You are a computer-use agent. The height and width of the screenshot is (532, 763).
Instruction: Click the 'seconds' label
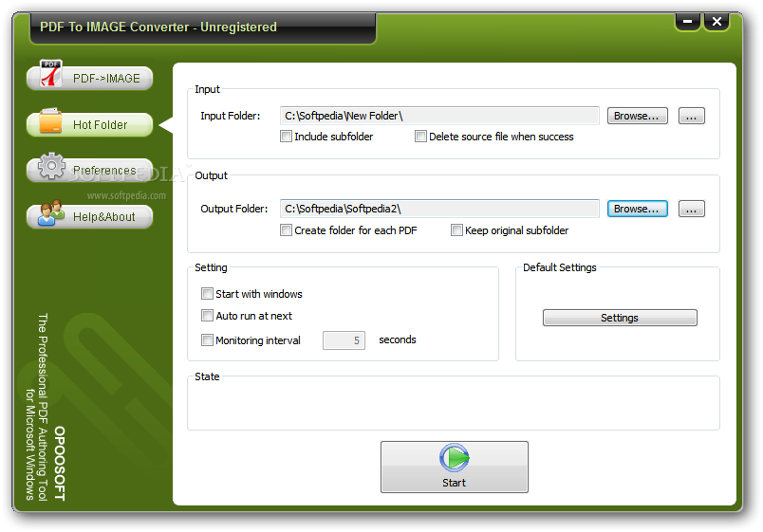(x=397, y=339)
